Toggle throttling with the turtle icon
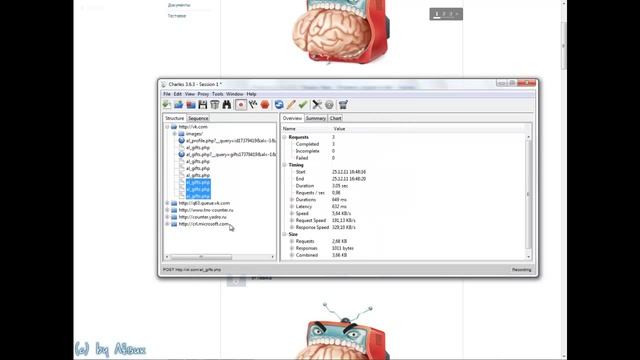The height and width of the screenshot is (360, 640). click(x=253, y=105)
